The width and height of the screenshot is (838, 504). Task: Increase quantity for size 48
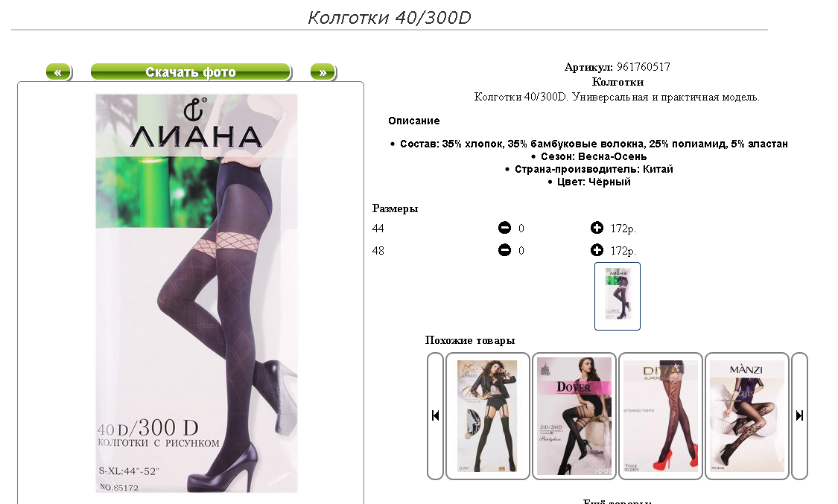[597, 250]
